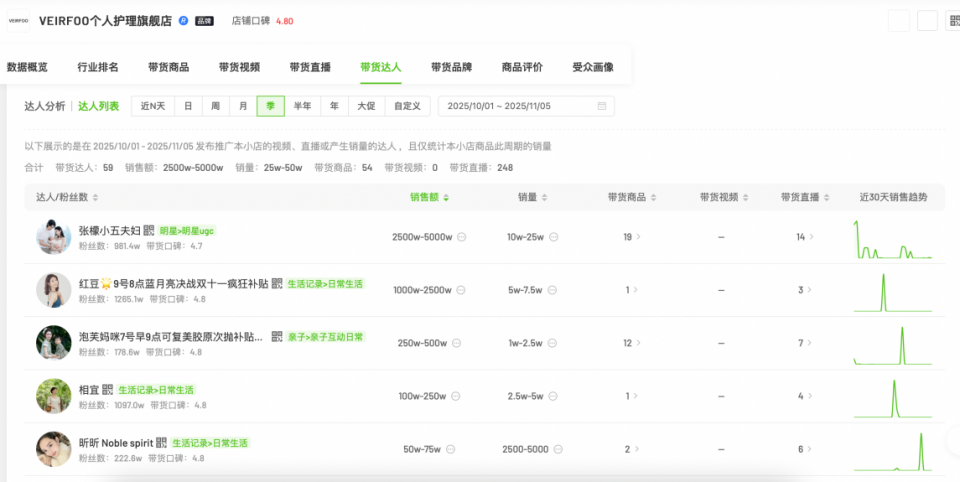Select the 季 period option

click(271, 106)
